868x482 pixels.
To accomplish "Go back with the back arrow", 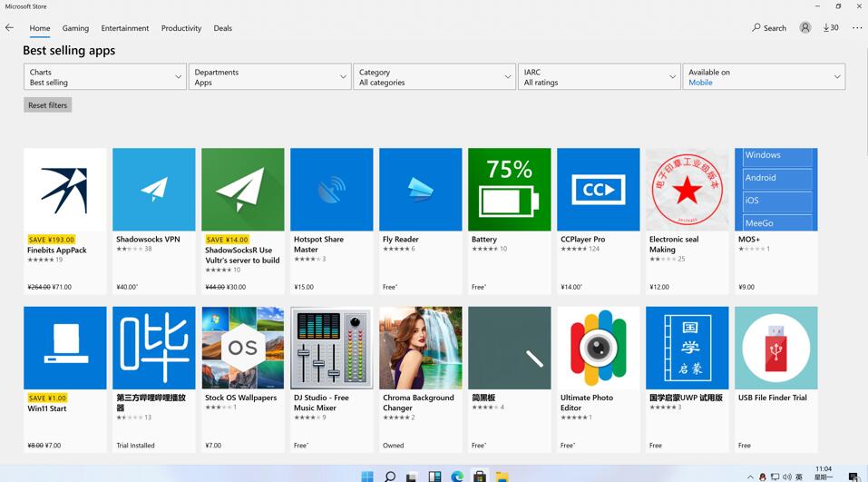I will pyautogui.click(x=9, y=28).
